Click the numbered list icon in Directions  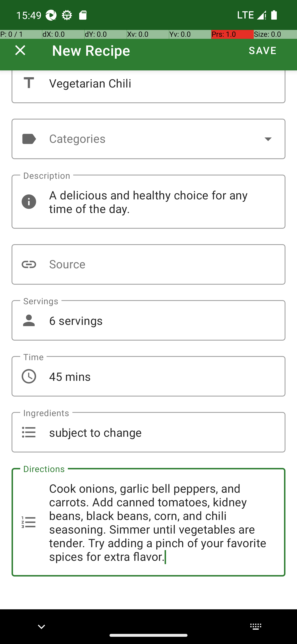[29, 522]
